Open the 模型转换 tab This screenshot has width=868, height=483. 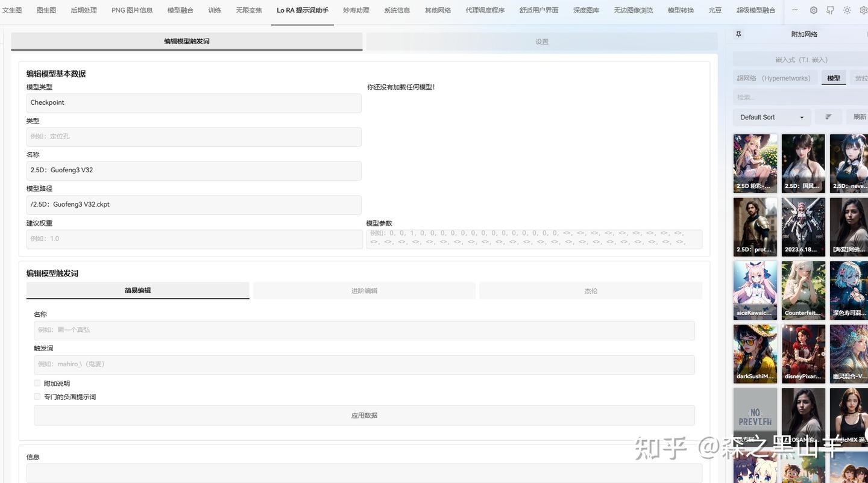pyautogui.click(x=681, y=10)
